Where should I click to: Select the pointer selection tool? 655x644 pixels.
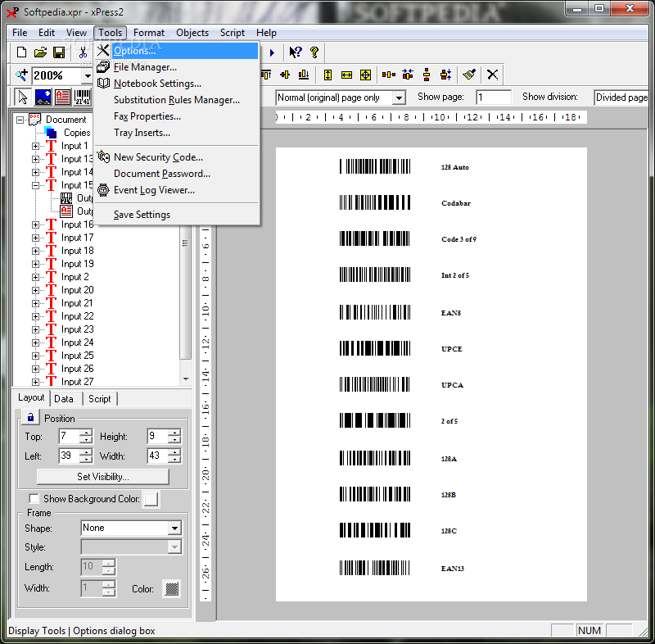pyautogui.click(x=23, y=97)
